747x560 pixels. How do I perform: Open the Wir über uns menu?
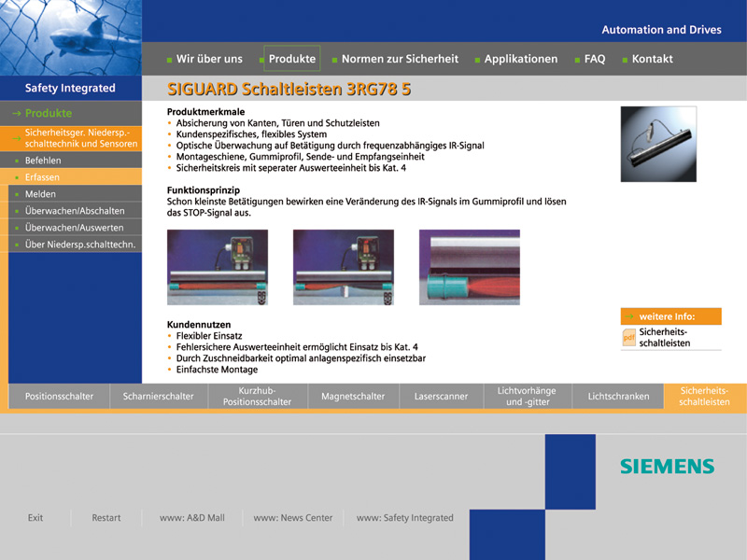point(209,59)
